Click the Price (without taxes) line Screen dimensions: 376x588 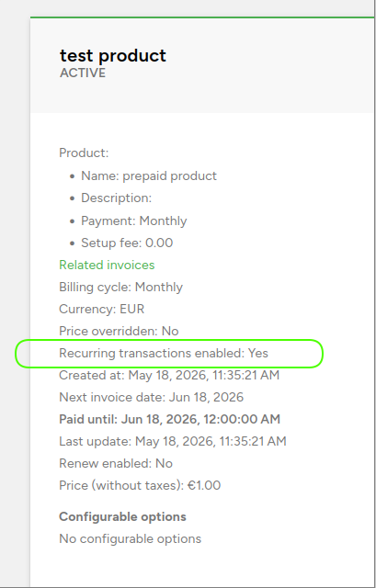pos(140,486)
